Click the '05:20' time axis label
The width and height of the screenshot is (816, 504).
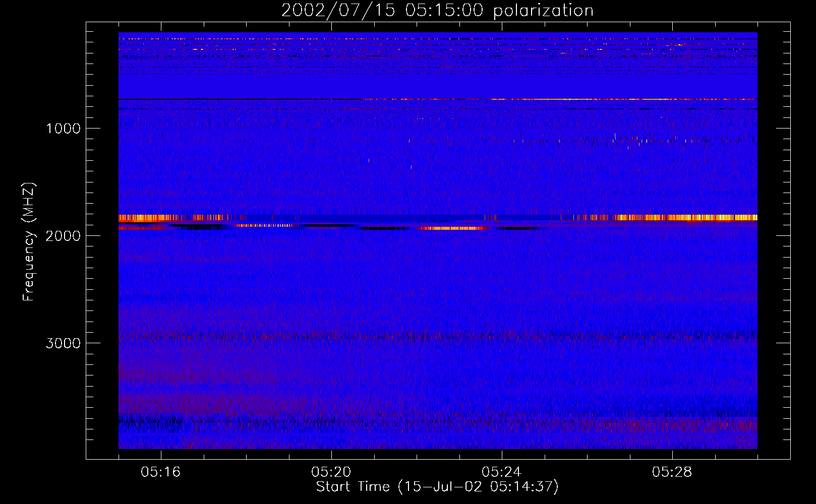point(331,472)
